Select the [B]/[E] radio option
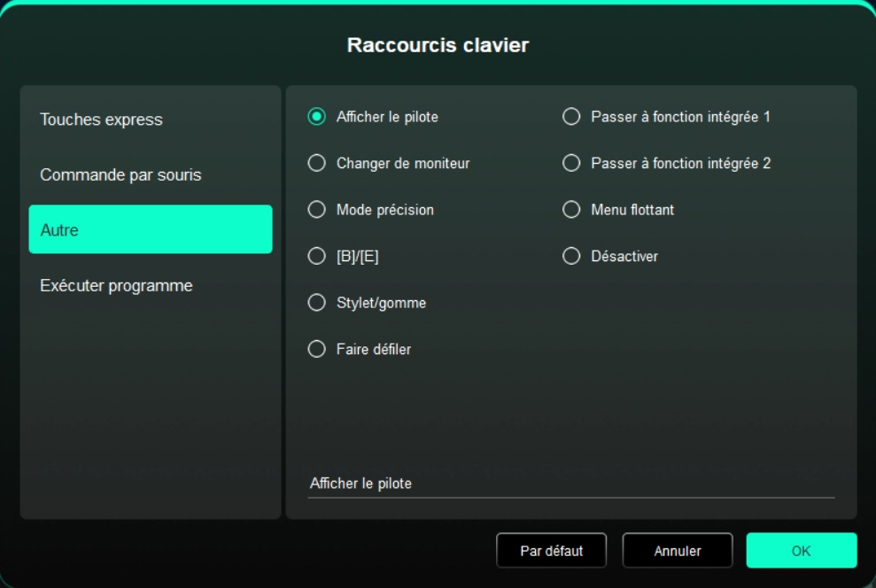The width and height of the screenshot is (876, 588). coord(316,257)
